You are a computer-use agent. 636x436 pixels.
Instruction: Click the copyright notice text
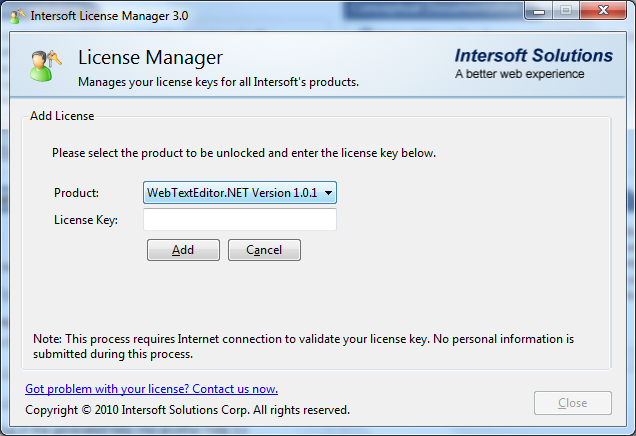coord(187,410)
